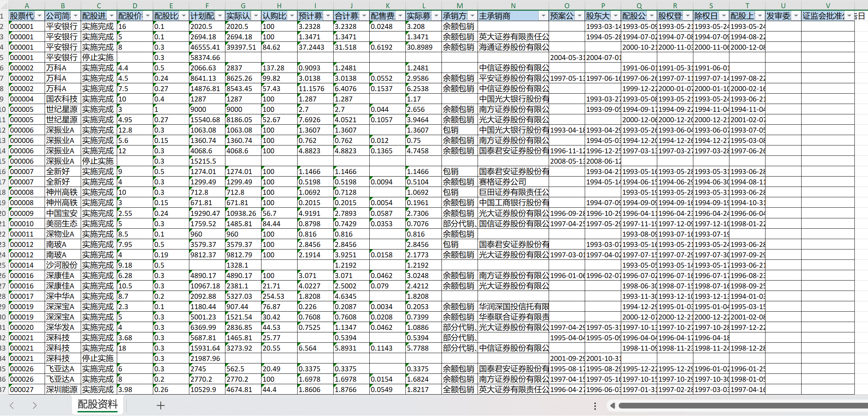Click the previous sheet arrow icon
The height and width of the screenshot is (416, 868).
(12, 405)
